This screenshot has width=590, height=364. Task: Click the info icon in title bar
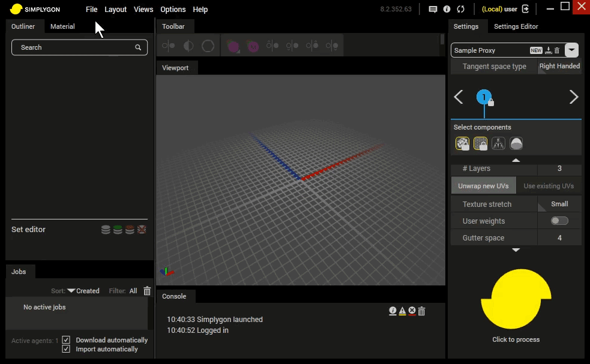(447, 9)
